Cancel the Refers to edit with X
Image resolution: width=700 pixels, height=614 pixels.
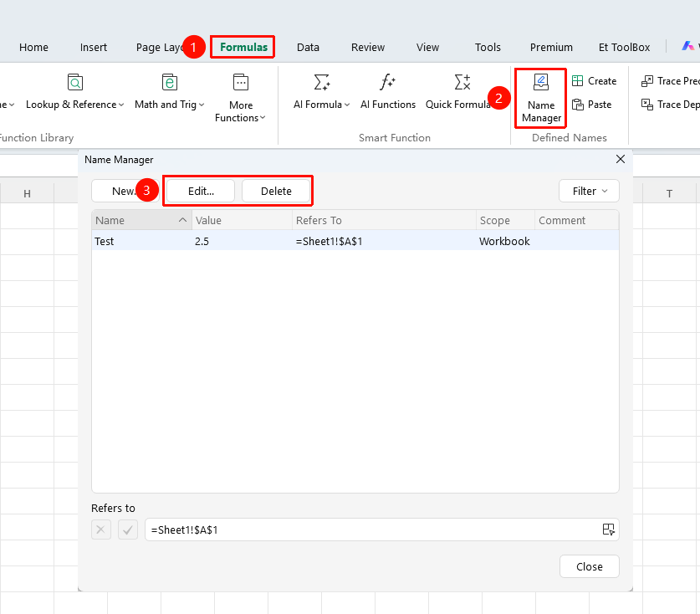[x=101, y=530]
